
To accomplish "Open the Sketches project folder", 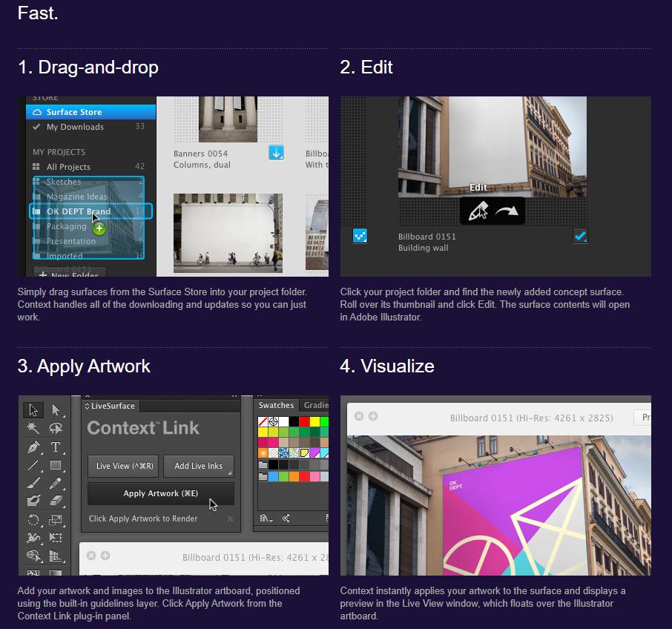I will point(90,182).
